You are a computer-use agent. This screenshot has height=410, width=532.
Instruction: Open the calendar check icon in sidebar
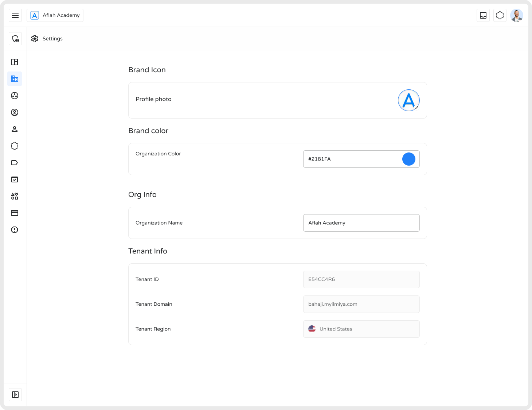click(15, 179)
